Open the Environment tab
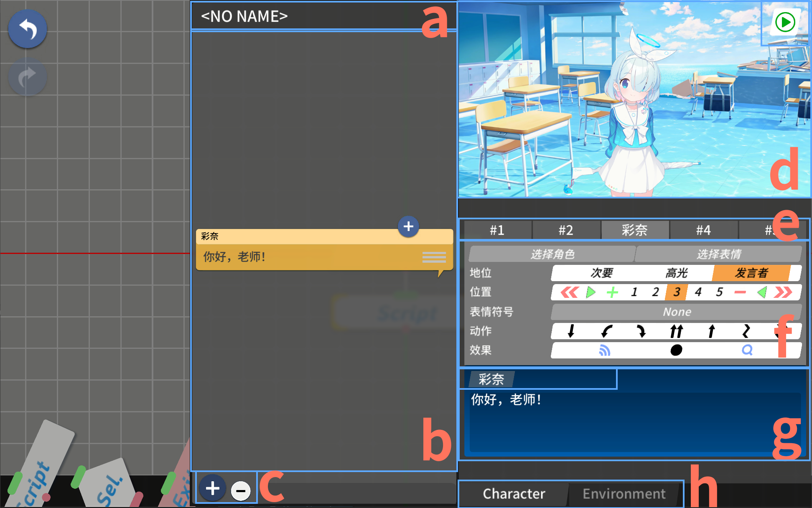Image resolution: width=812 pixels, height=508 pixels. [x=624, y=494]
